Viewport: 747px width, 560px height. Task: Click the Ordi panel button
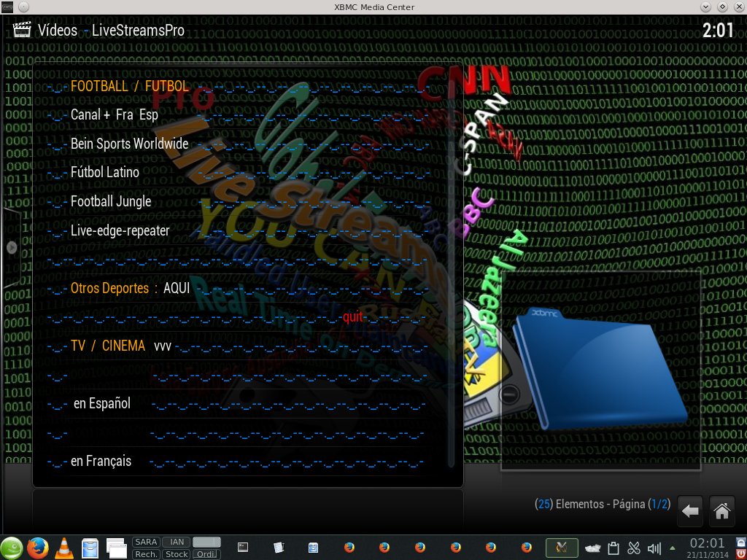coord(206,554)
